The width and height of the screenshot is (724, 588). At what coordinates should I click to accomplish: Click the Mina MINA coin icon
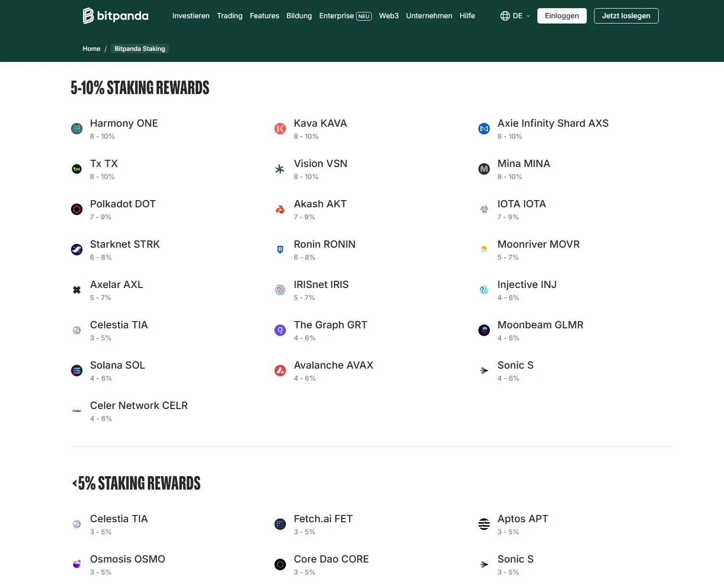click(484, 169)
